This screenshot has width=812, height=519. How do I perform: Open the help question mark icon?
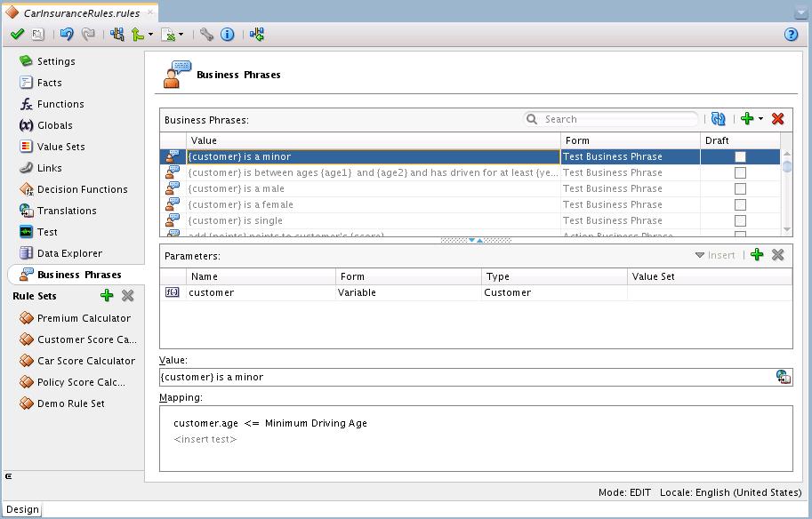tap(791, 35)
